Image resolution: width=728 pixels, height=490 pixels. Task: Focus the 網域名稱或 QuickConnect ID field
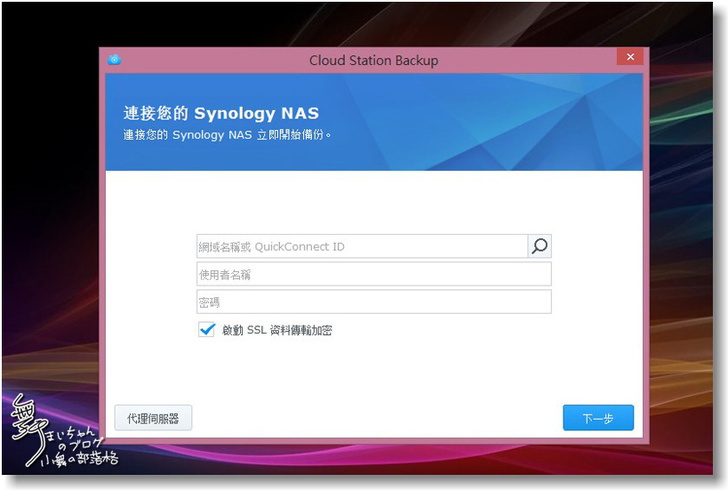[362, 246]
